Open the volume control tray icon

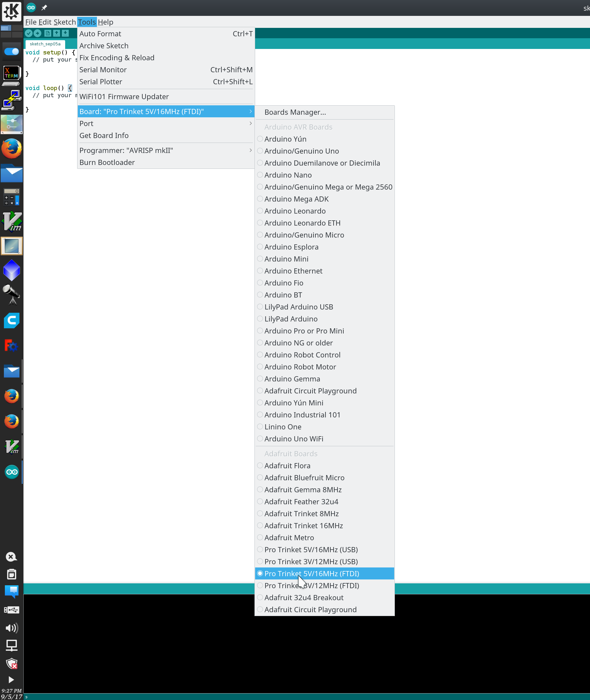tap(11, 628)
